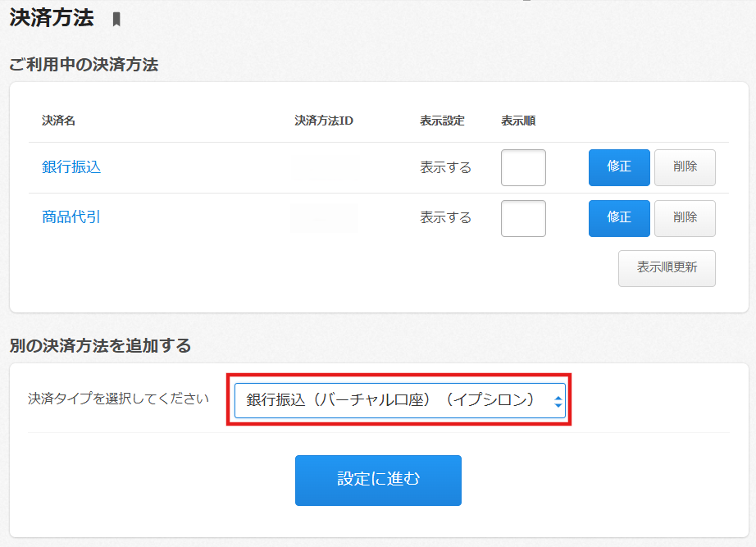Image resolution: width=756 pixels, height=547 pixels.
Task: Focus the display order field for 商品代引
Action: coord(523,218)
